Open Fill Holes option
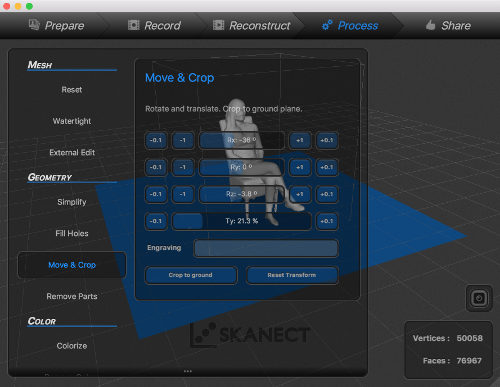 72,233
